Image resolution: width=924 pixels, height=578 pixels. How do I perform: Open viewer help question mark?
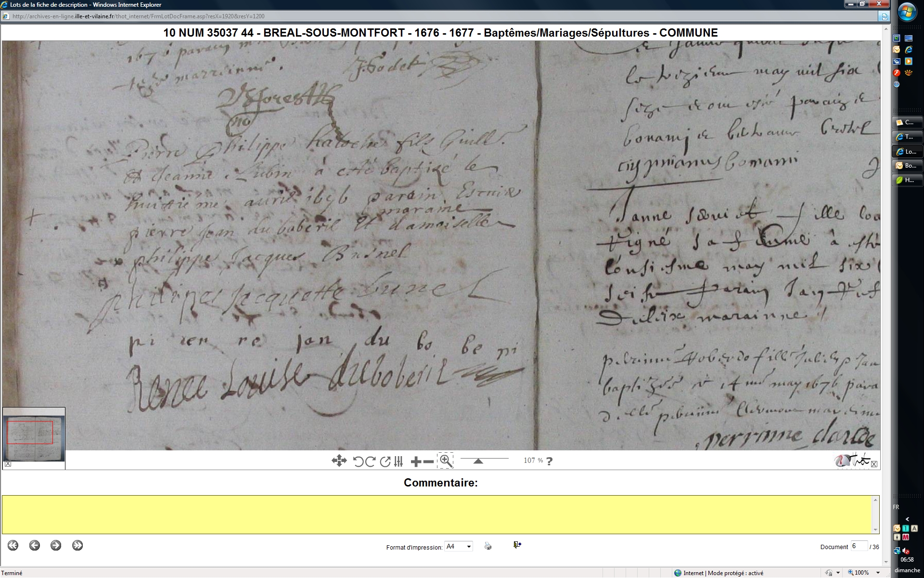pyautogui.click(x=550, y=461)
